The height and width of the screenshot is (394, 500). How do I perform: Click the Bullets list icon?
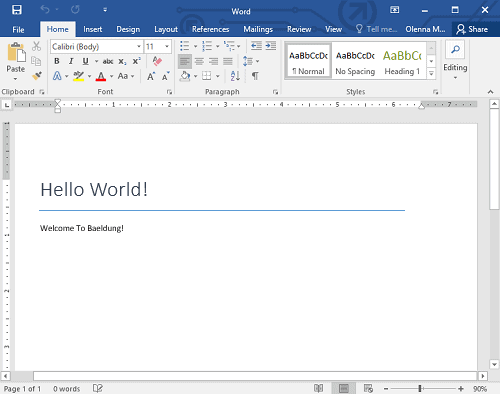click(184, 46)
